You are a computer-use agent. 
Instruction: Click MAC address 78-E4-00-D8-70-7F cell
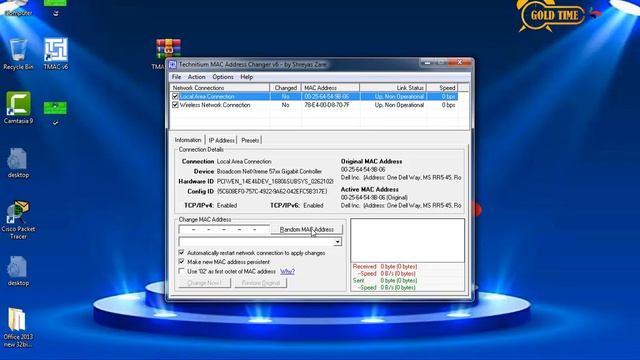click(327, 105)
